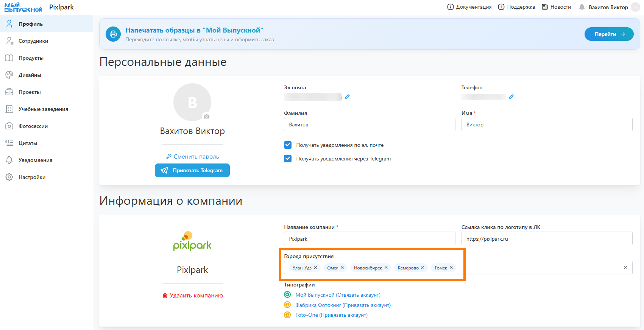The image size is (644, 330).
Task: Clear all cities in Города присутствия
Action: (625, 268)
